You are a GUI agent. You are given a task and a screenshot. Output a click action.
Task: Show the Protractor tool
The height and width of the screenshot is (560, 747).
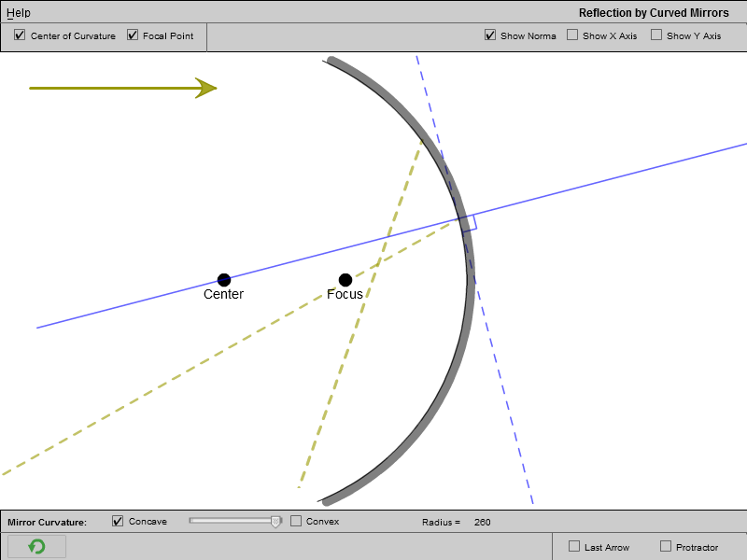(666, 546)
